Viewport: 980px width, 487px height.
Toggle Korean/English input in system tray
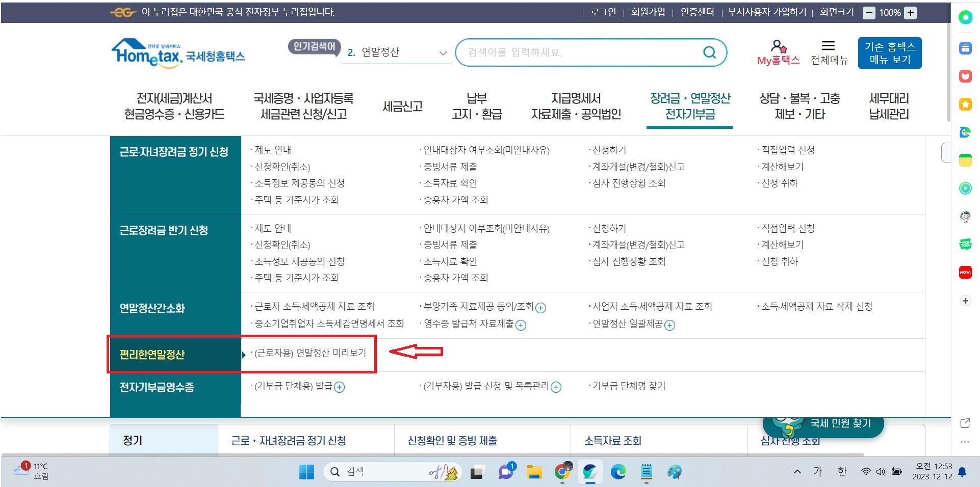(842, 472)
